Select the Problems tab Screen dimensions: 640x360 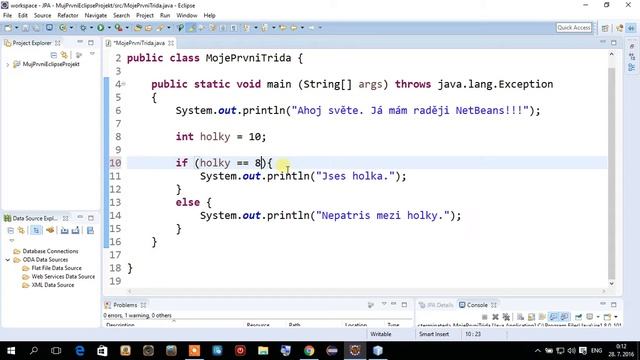pyautogui.click(x=125, y=305)
